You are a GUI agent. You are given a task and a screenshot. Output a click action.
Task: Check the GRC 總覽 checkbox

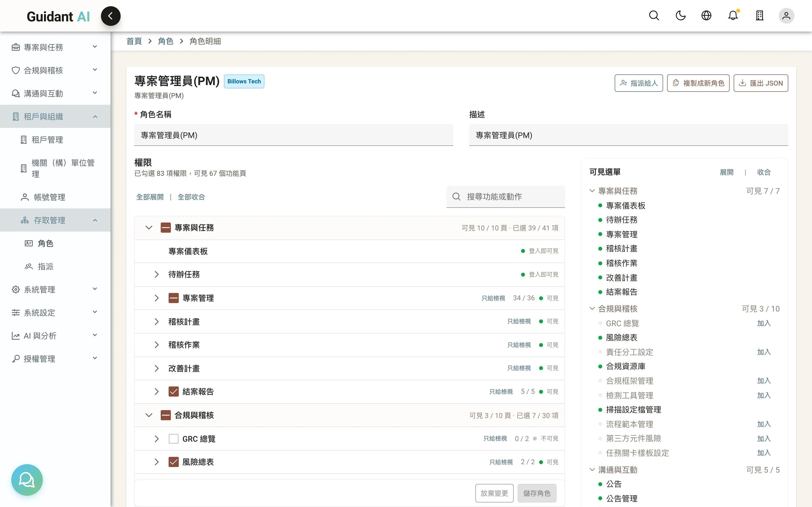173,439
